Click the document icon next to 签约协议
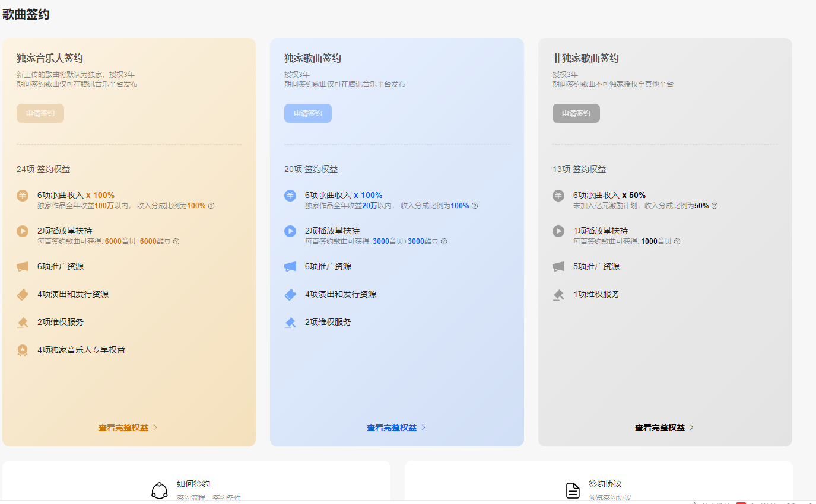The height and width of the screenshot is (504, 816). (x=573, y=489)
